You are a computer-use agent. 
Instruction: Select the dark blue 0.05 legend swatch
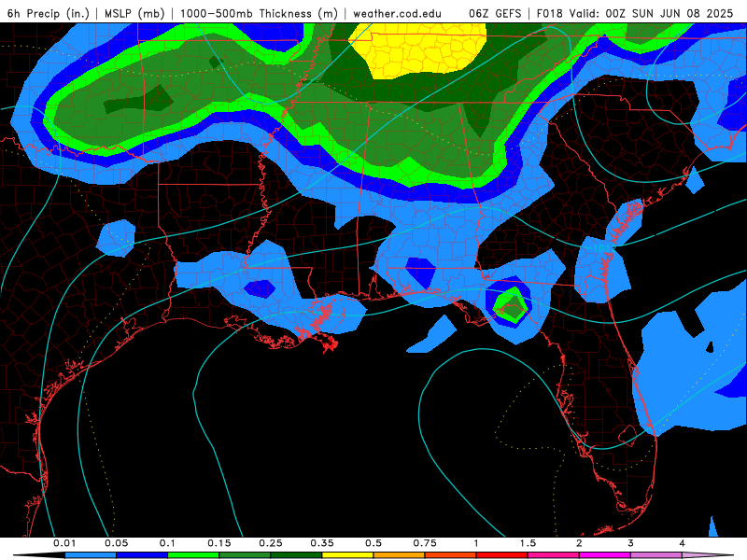[x=142, y=555]
